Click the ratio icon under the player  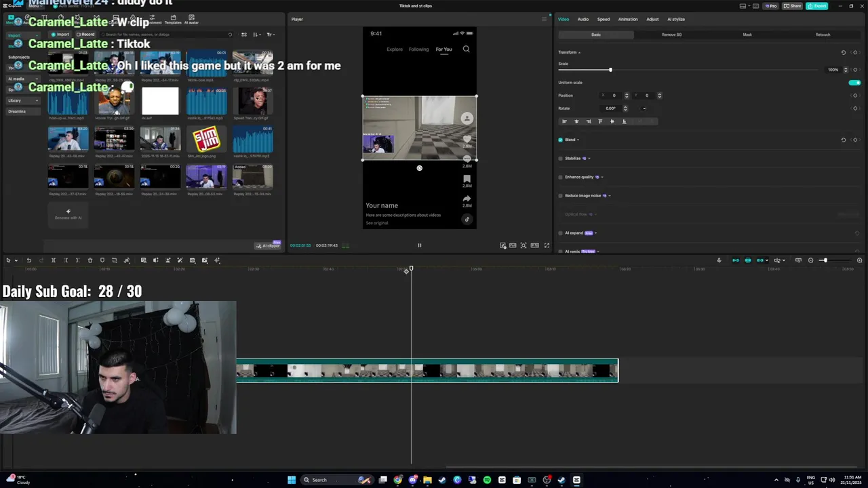[x=535, y=245]
